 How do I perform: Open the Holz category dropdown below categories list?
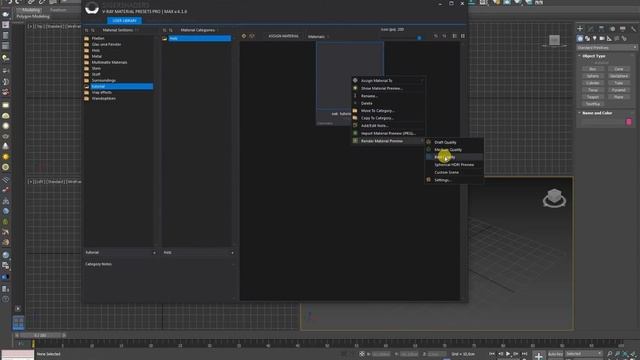198,253
